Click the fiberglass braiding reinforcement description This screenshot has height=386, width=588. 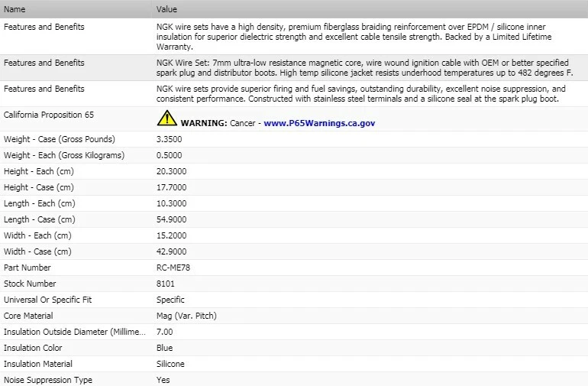(354, 37)
